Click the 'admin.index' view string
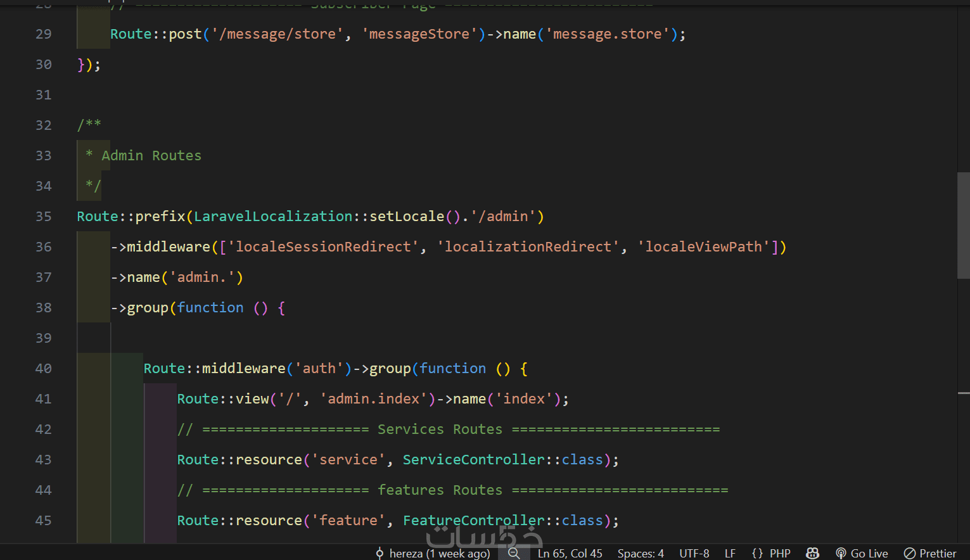The image size is (970, 560). (374, 399)
